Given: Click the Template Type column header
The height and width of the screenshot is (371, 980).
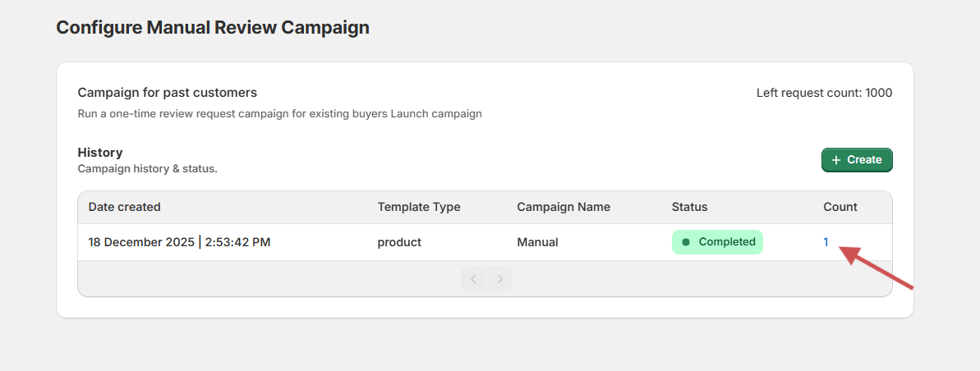Looking at the screenshot, I should (419, 207).
